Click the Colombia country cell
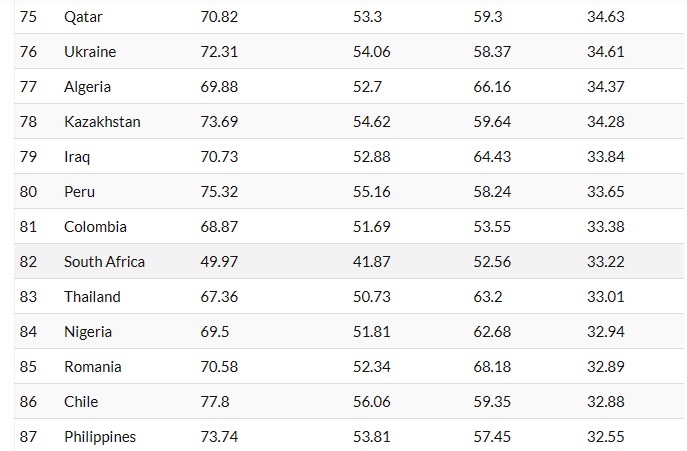This screenshot has height=451, width=687. [95, 227]
